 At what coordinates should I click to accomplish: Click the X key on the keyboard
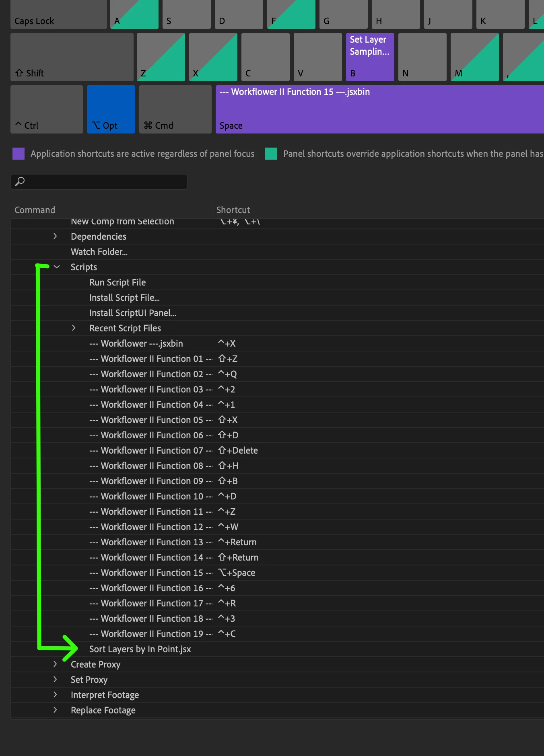tap(213, 57)
